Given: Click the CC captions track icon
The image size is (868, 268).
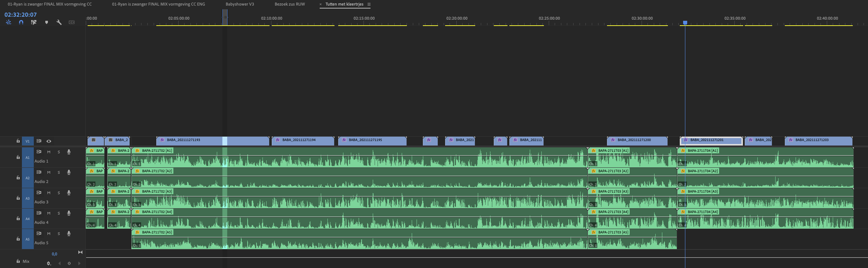Looking at the screenshot, I should pyautogui.click(x=72, y=22).
